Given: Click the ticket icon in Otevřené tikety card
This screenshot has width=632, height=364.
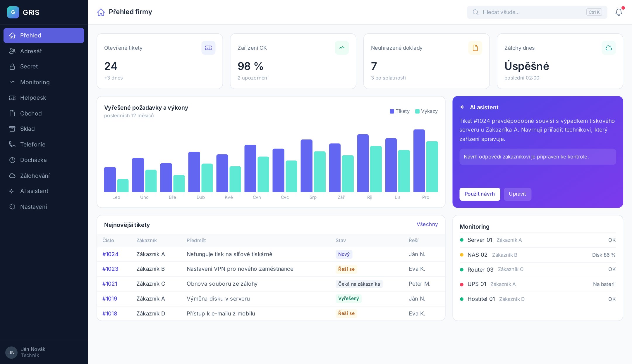Looking at the screenshot, I should (x=208, y=48).
